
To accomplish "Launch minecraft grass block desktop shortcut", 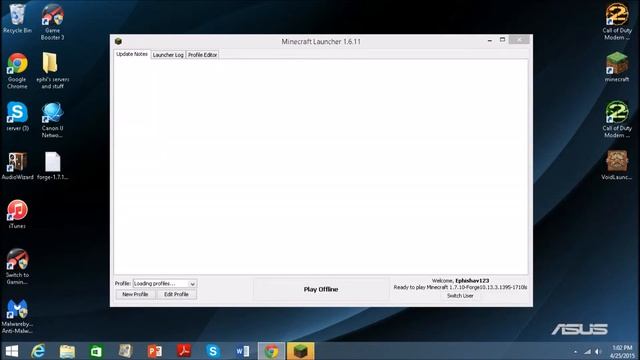I will click(617, 67).
